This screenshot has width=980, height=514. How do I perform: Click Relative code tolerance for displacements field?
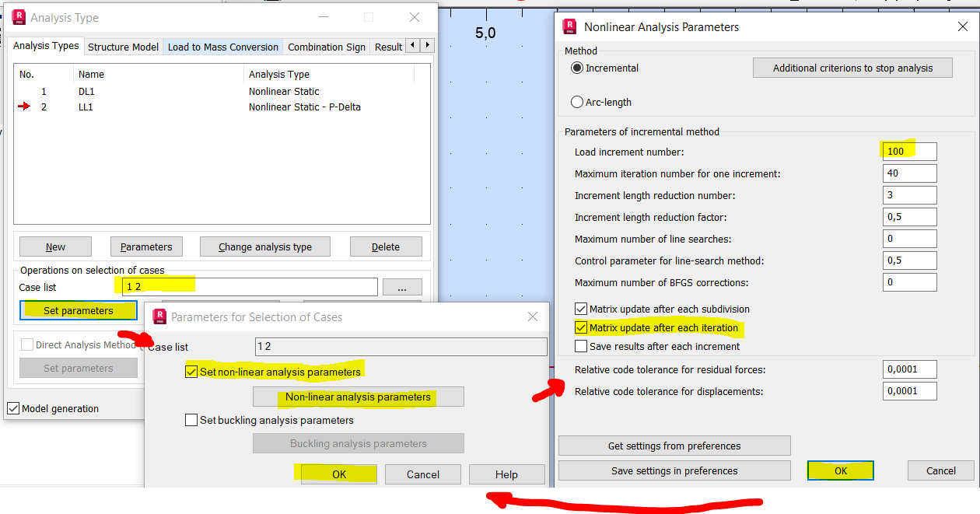910,391
